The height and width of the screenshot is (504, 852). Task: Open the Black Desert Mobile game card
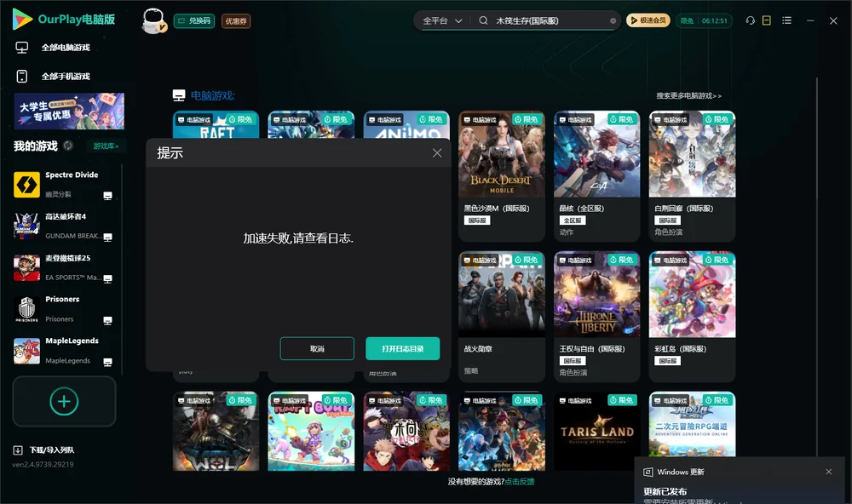coord(502,176)
